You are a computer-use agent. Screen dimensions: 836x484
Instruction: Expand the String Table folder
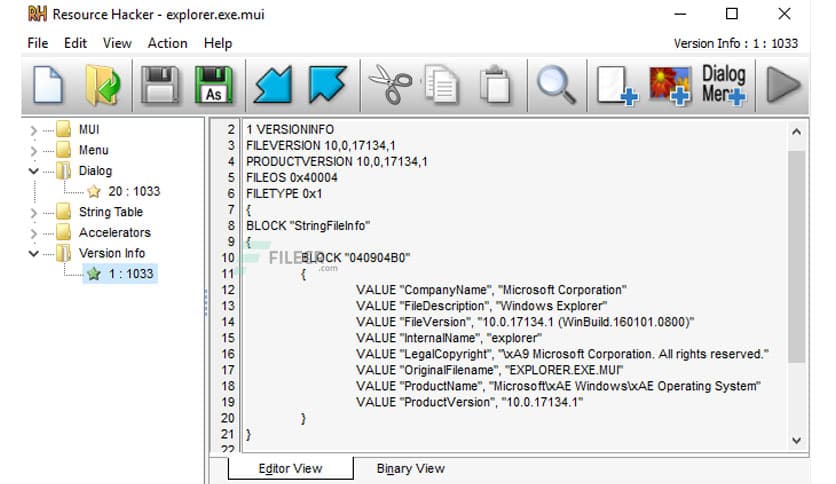(x=35, y=213)
